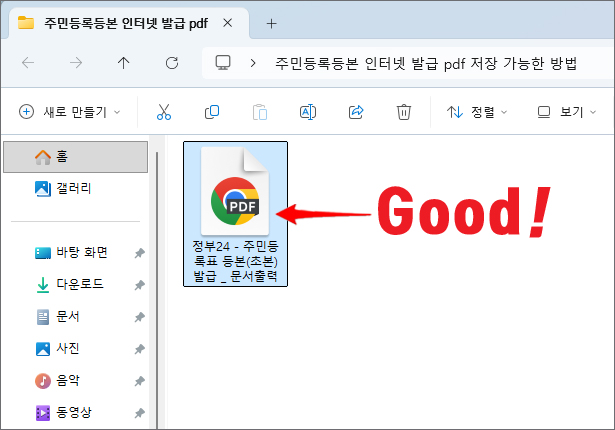Click the Cut scissors icon
Viewport: 615px width, 430px height.
(x=164, y=112)
